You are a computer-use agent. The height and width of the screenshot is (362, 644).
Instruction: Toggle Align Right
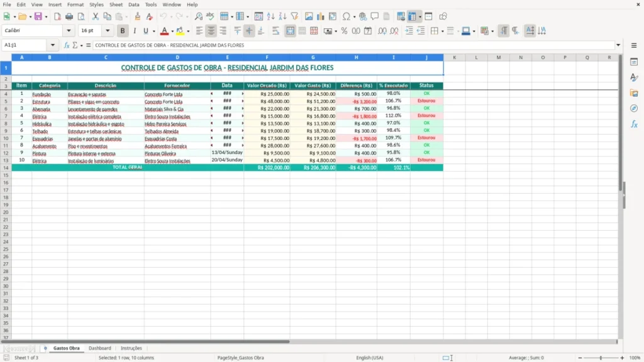click(223, 31)
